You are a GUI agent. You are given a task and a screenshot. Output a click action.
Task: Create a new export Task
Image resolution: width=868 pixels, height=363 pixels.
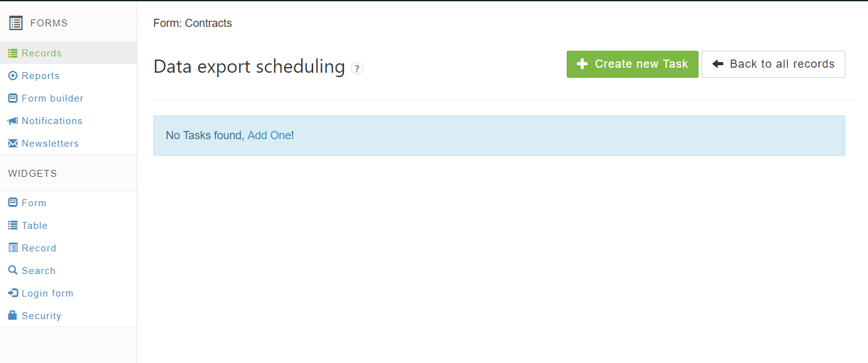(x=632, y=64)
